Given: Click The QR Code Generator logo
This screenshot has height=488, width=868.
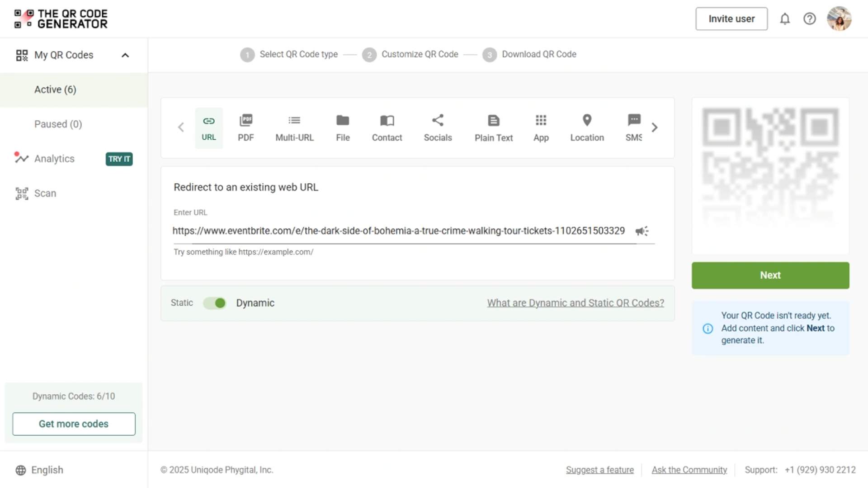Looking at the screenshot, I should 61,19.
